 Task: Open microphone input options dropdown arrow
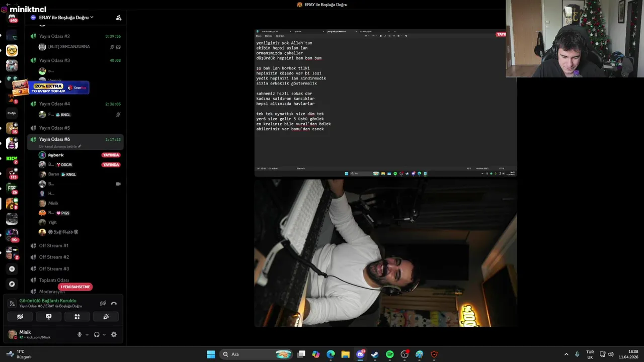point(87,335)
